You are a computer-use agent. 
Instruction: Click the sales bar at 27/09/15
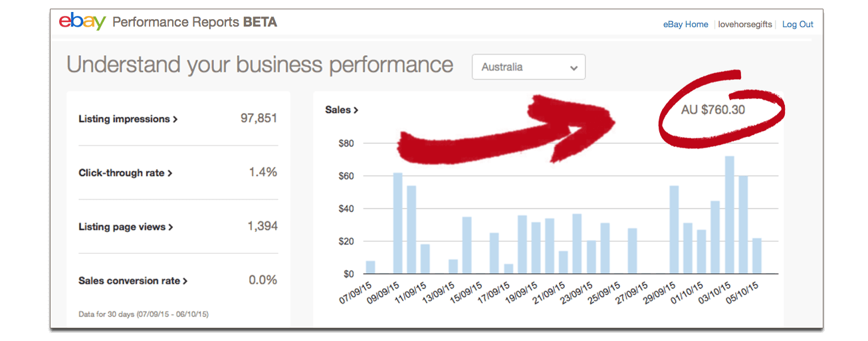632,251
